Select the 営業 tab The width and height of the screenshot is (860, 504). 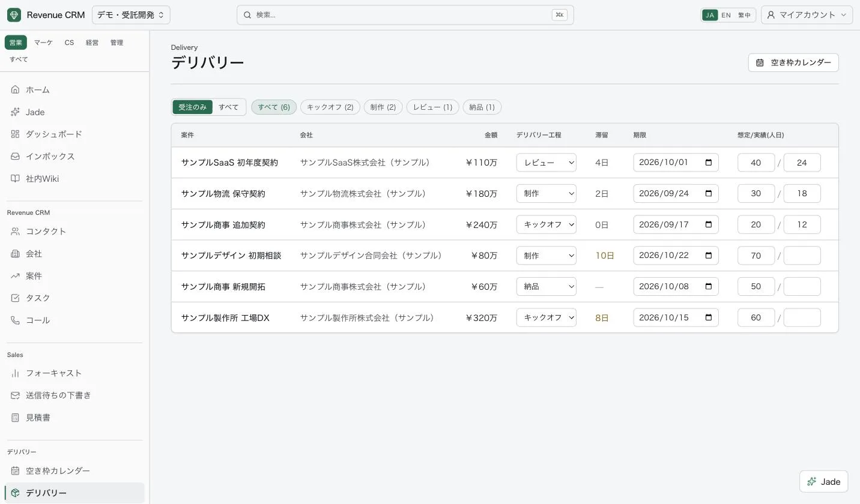[16, 43]
